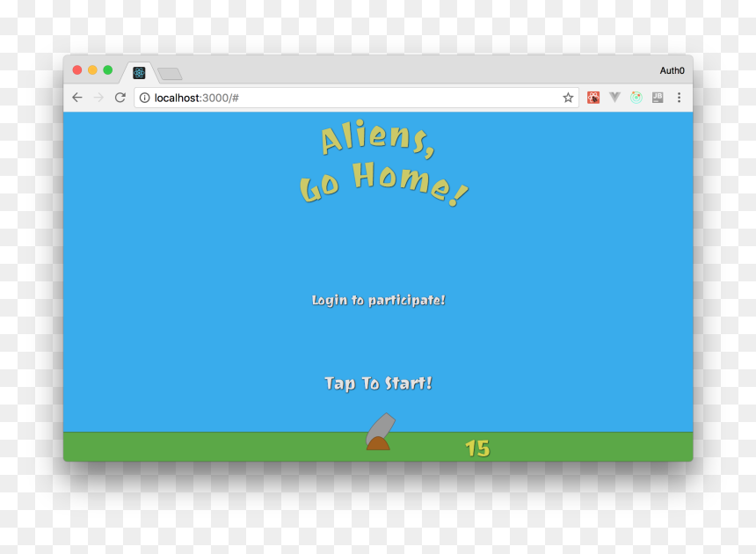Click the Auth0 profile label
The height and width of the screenshot is (554, 756).
[672, 70]
